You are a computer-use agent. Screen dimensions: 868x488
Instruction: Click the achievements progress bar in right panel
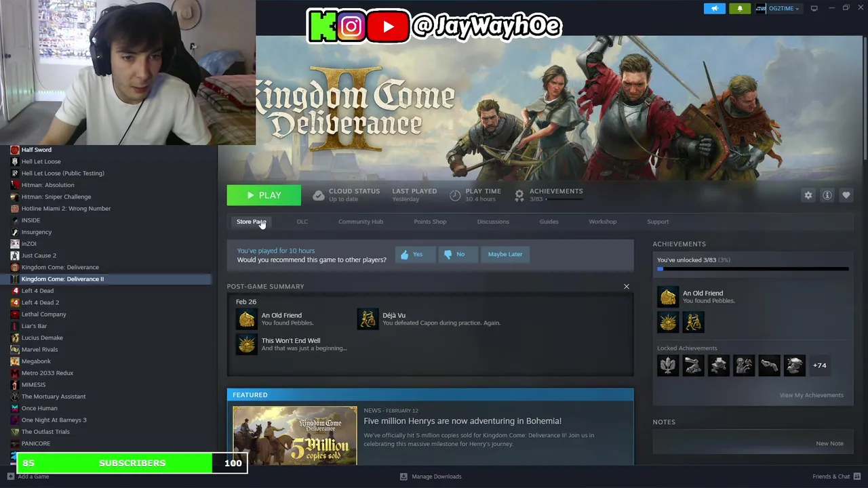click(753, 269)
